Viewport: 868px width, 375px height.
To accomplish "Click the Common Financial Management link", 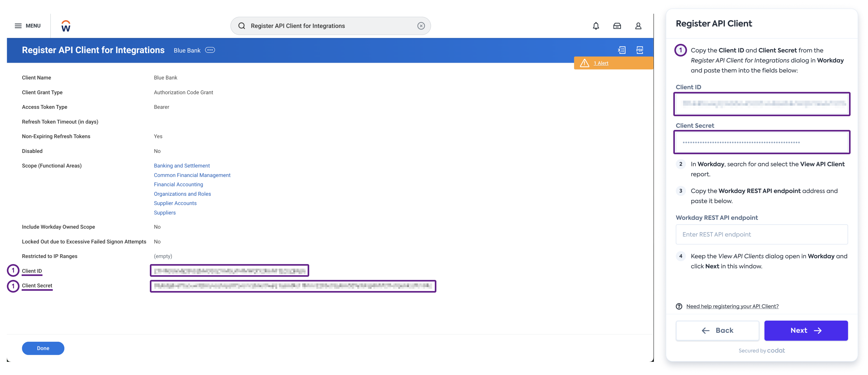I will (x=192, y=175).
